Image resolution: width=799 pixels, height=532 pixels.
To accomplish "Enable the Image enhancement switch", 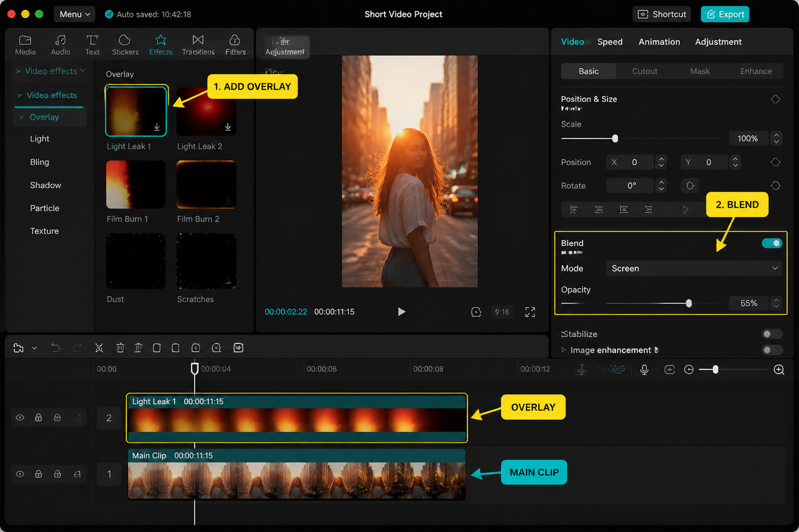I will tap(772, 350).
